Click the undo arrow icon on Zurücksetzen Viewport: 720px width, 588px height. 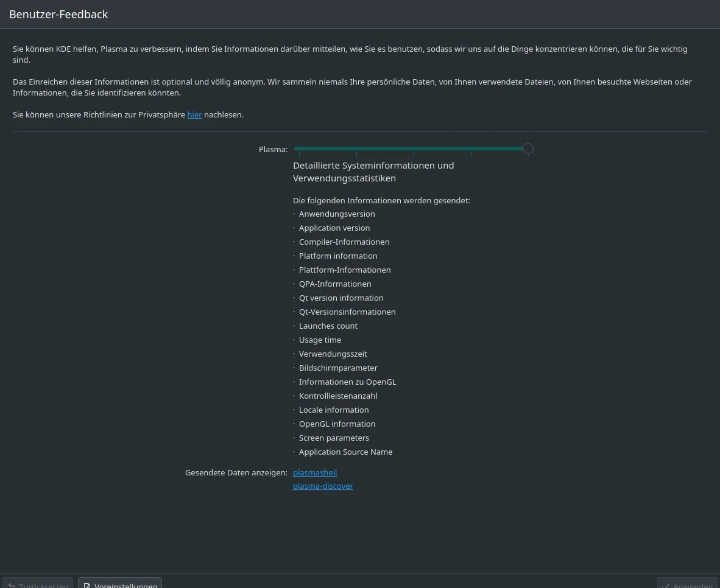click(12, 585)
